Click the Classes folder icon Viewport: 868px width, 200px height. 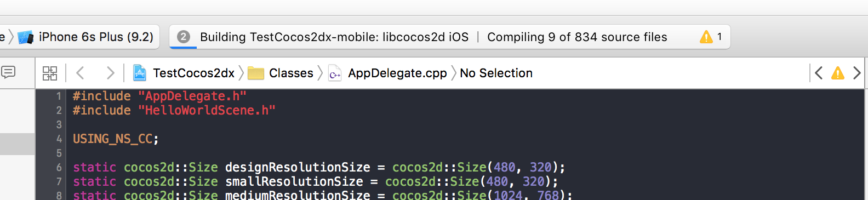coord(256,73)
